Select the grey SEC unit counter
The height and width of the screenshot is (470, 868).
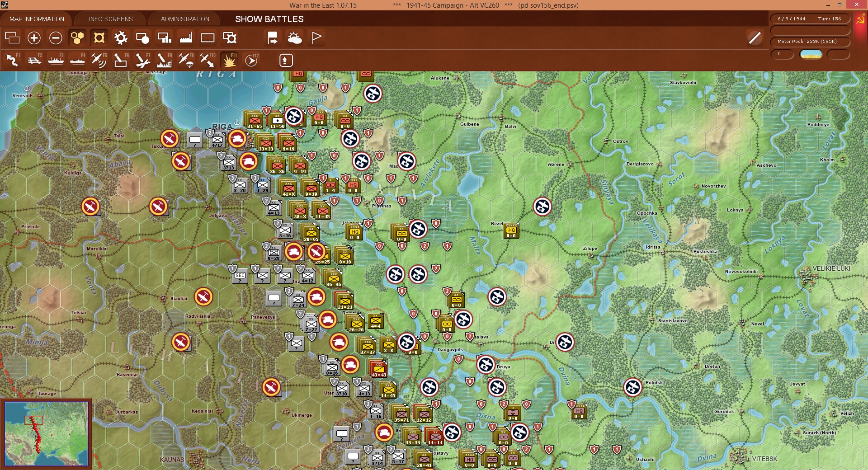point(240,276)
